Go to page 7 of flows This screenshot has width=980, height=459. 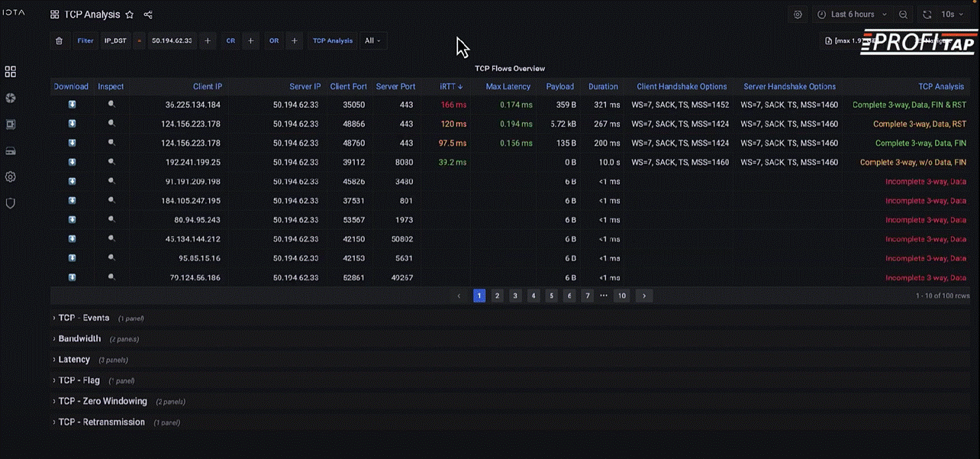point(587,296)
